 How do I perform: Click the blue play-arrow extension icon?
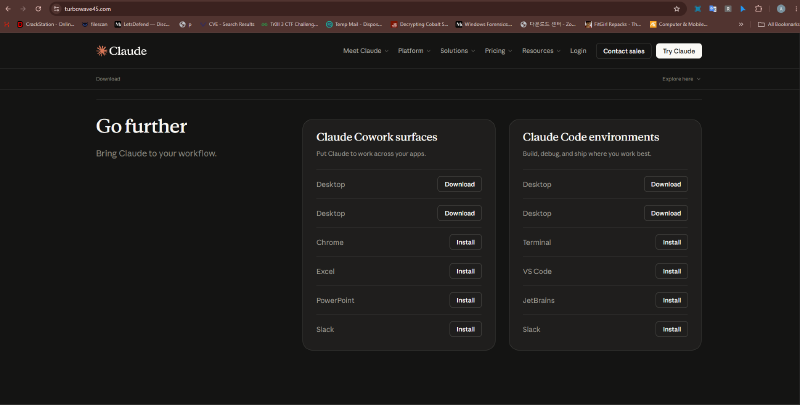coord(743,9)
